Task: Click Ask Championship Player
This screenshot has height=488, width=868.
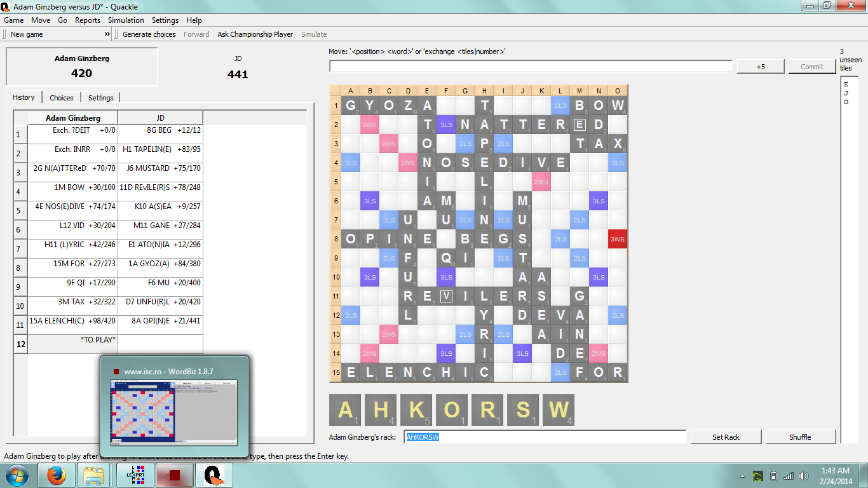Action: click(255, 34)
